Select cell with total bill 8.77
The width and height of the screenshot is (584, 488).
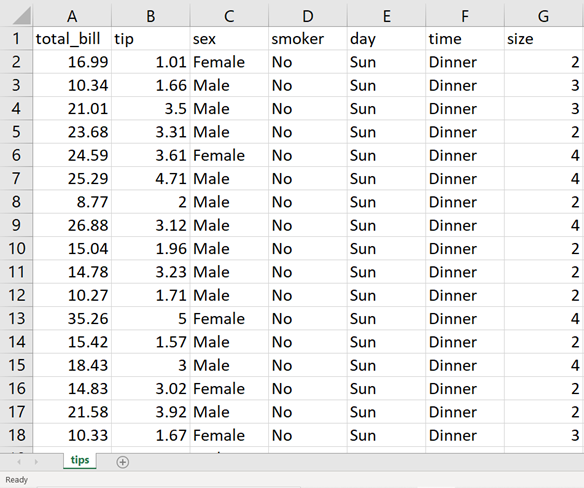(x=72, y=202)
